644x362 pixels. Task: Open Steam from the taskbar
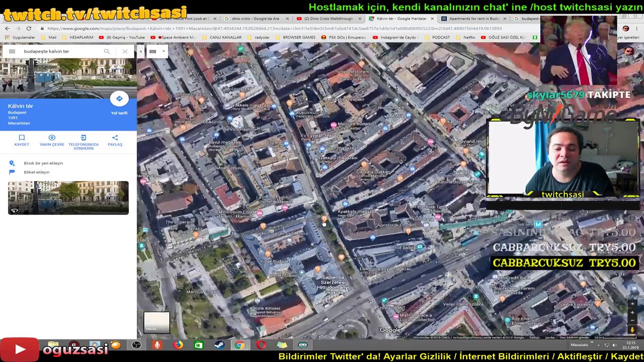pyautogui.click(x=219, y=345)
